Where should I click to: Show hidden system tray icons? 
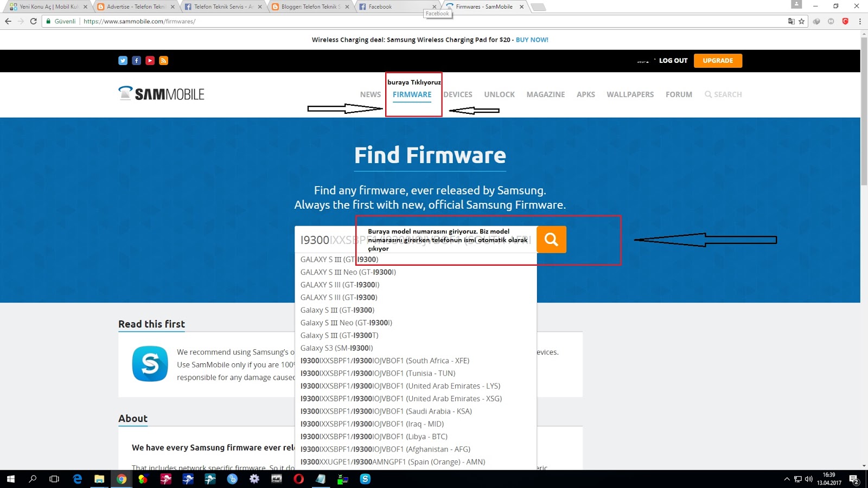(x=787, y=479)
